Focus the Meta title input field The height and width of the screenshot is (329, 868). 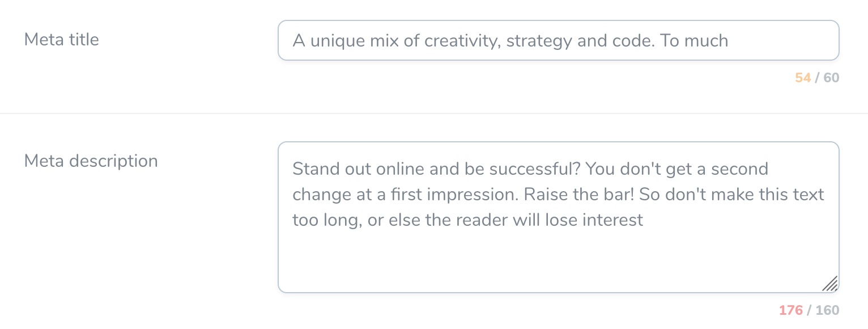558,40
